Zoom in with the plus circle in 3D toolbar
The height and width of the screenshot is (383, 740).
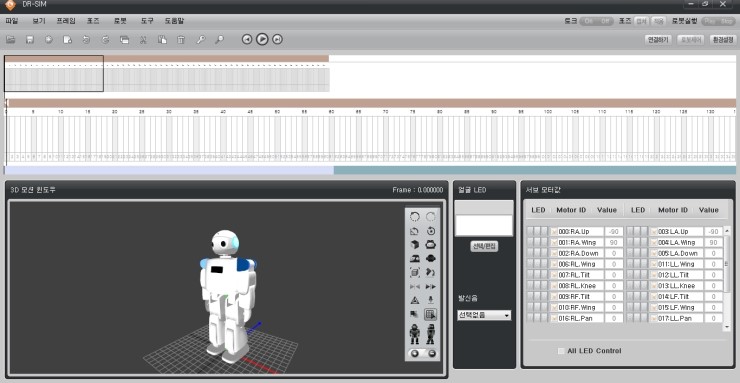pyautogui.click(x=415, y=353)
